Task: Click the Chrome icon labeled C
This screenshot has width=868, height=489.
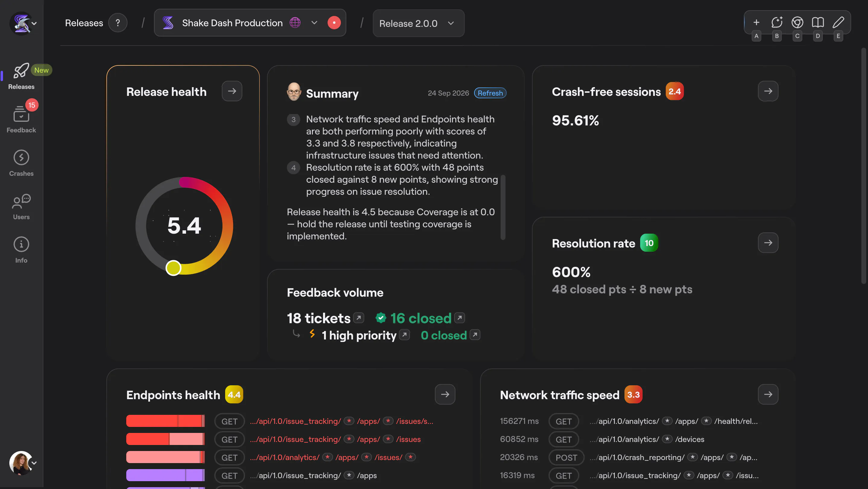Action: [x=797, y=22]
